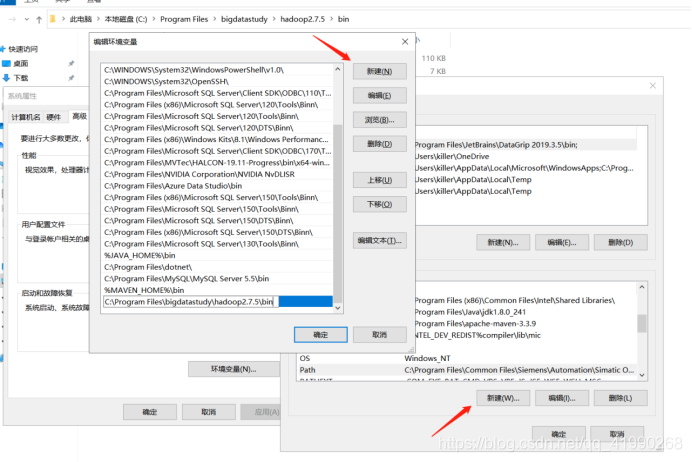
Task: Click the 浏览(B)... button
Action: coord(380,120)
